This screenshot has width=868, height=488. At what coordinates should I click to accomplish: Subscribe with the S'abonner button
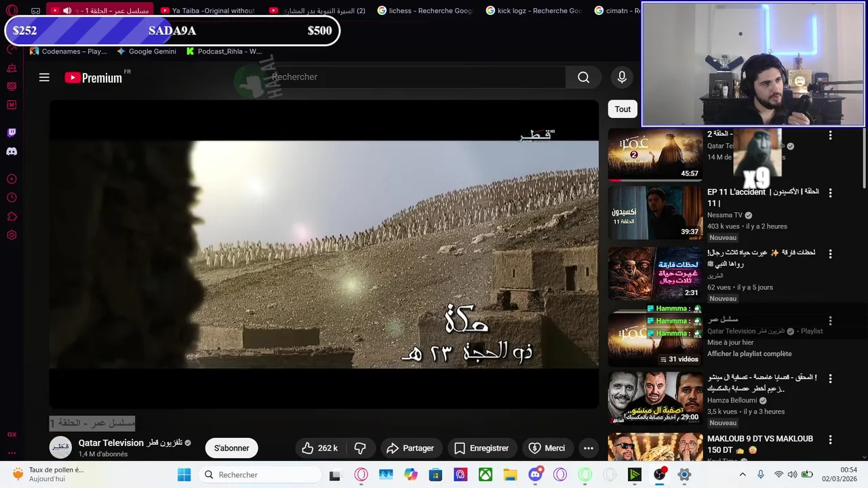tap(231, 448)
